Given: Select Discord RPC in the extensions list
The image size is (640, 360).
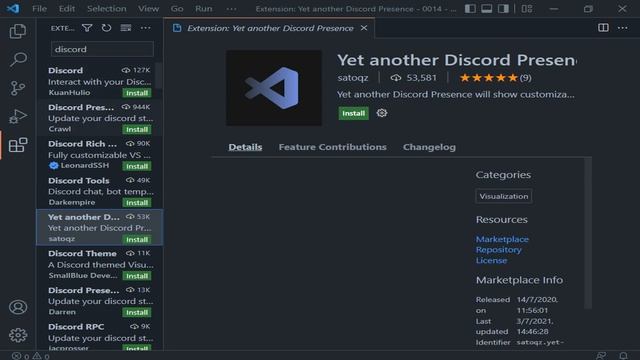Looking at the screenshot, I should (100, 336).
